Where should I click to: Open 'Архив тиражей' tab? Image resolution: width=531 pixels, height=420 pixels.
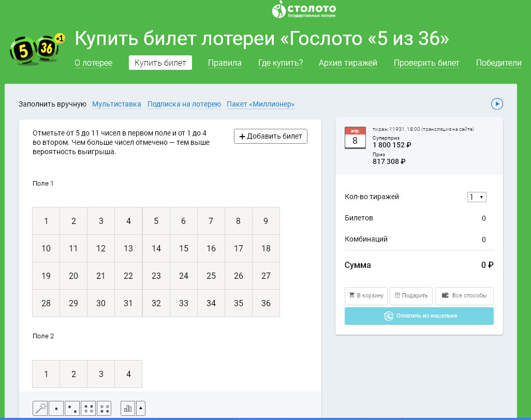coord(348,63)
